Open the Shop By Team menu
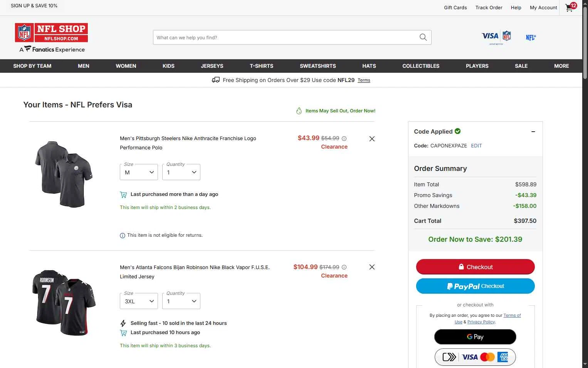The width and height of the screenshot is (588, 368). click(32, 66)
